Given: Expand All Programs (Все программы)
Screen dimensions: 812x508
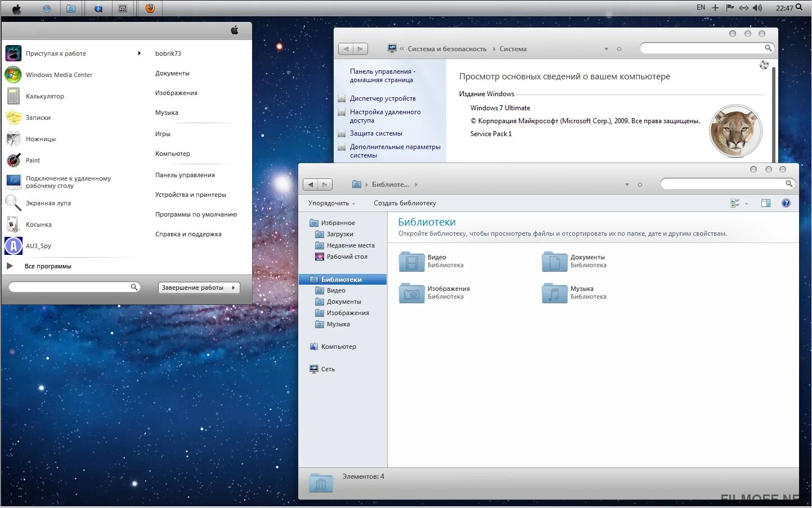Looking at the screenshot, I should (x=48, y=266).
